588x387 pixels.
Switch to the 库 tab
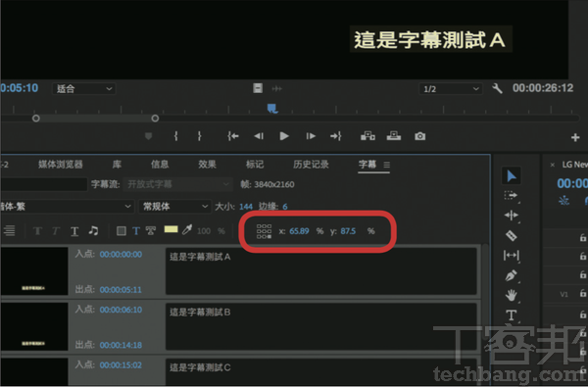pos(117,165)
